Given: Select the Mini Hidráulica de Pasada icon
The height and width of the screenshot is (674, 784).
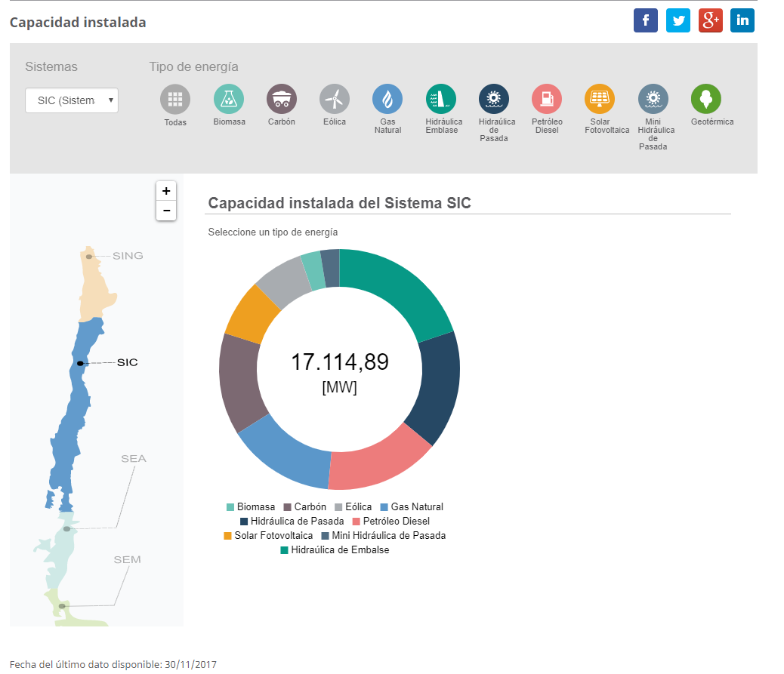Looking at the screenshot, I should (653, 97).
